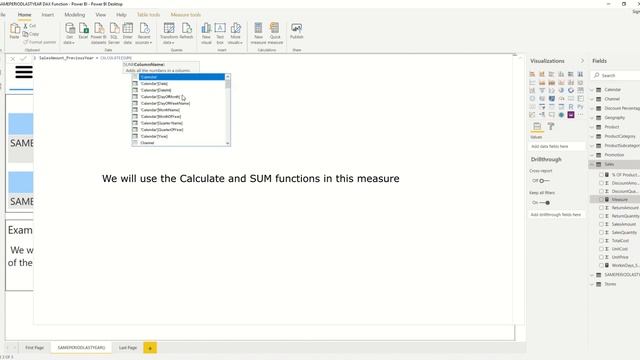
Task: Check the UnitCost field checkbox
Action: click(x=601, y=249)
